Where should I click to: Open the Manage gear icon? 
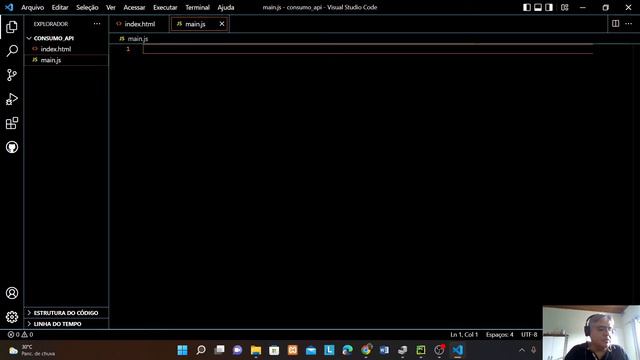12,317
